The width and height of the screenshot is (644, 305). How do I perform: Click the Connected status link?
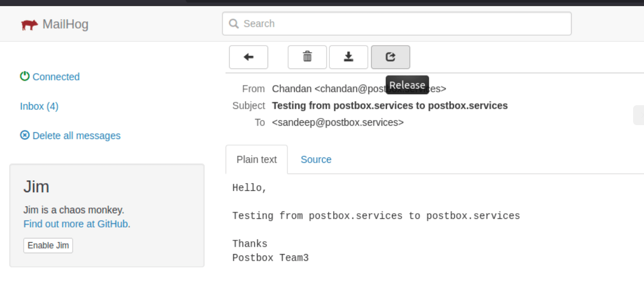coord(56,77)
